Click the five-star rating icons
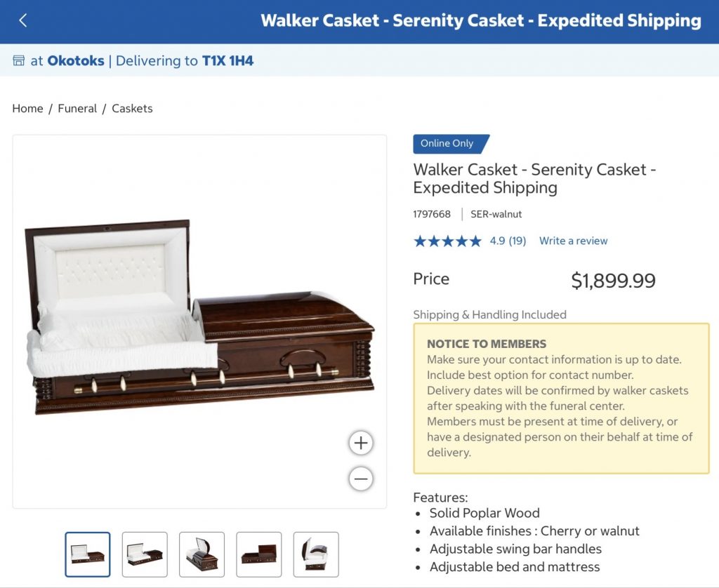Screen dimensions: 719x588 (x=447, y=241)
